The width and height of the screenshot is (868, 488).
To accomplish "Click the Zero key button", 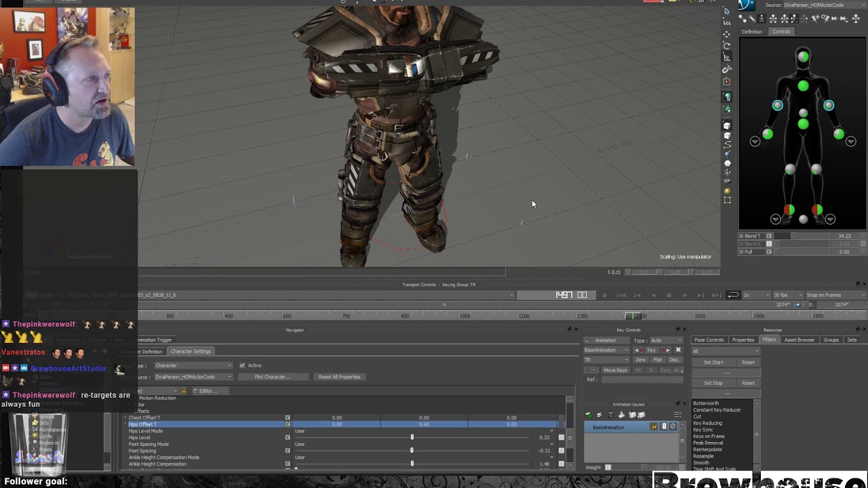I will coord(641,360).
